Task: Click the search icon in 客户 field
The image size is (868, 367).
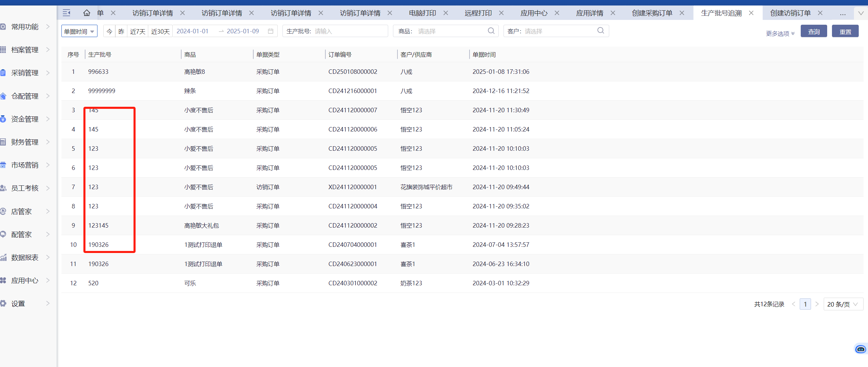Action: 601,31
